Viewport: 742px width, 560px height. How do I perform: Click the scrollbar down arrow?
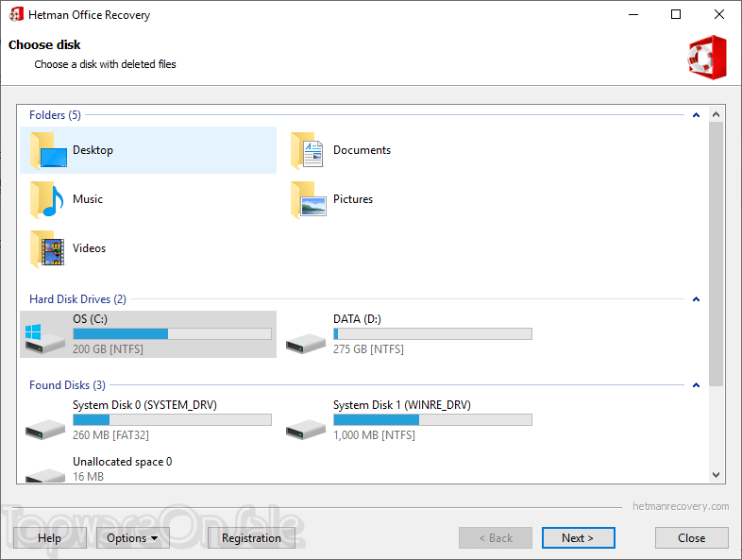[716, 475]
